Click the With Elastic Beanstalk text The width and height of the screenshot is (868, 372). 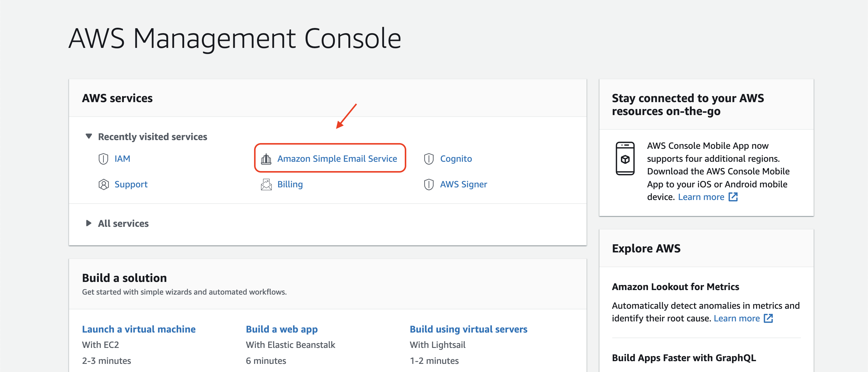point(291,345)
